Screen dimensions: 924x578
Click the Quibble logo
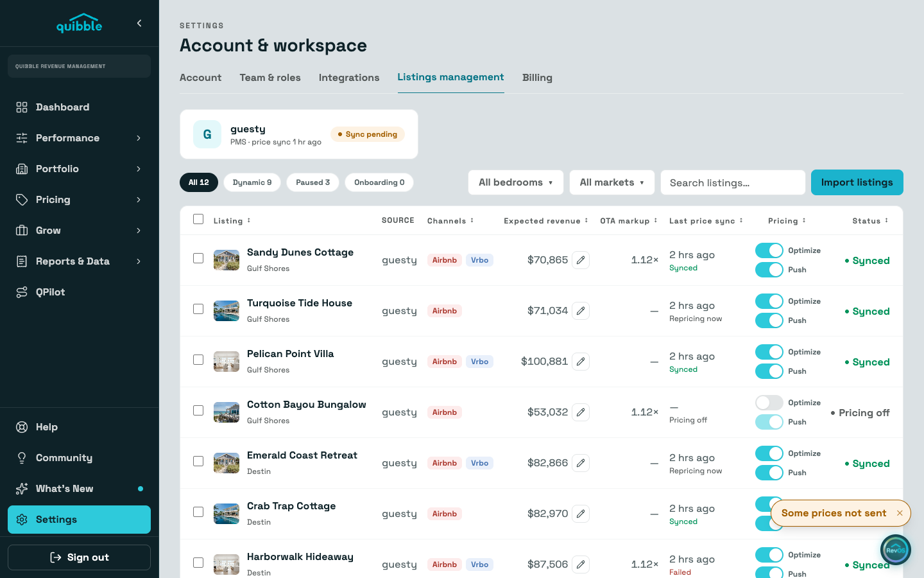tap(79, 23)
